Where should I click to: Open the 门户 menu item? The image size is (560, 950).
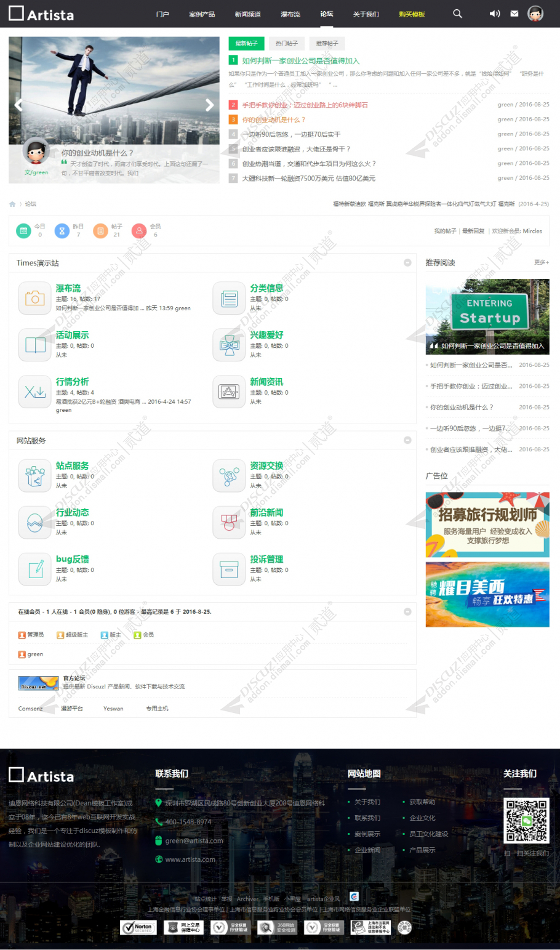coord(162,14)
